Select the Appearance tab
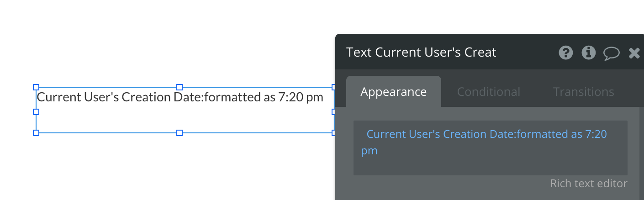644x200 pixels. pyautogui.click(x=393, y=92)
